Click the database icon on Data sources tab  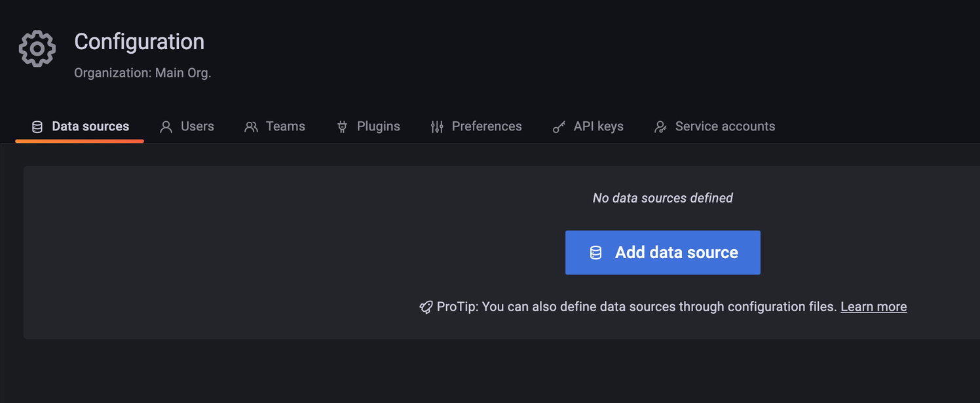point(37,127)
